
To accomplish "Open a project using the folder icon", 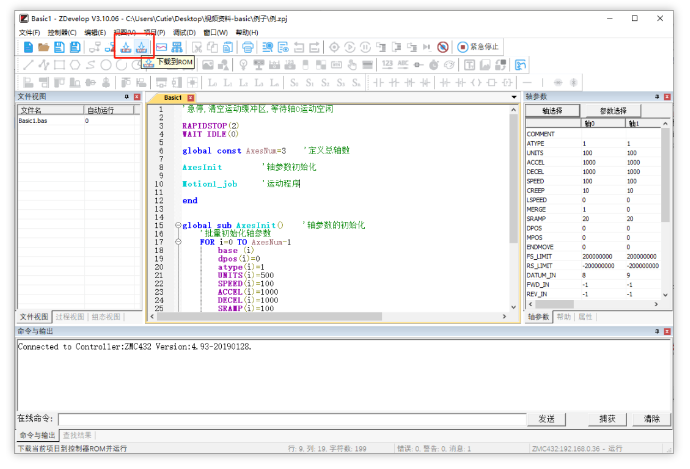I will click(44, 47).
